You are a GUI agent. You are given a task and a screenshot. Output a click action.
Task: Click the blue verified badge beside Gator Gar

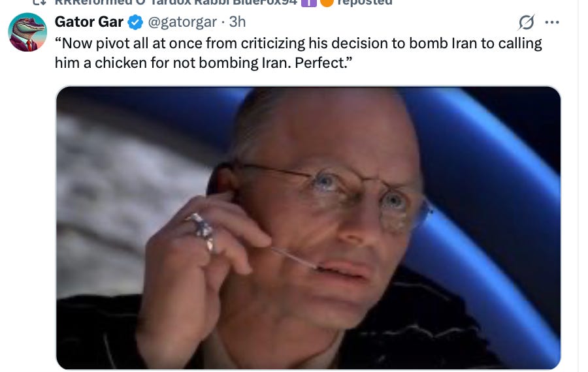(135, 22)
